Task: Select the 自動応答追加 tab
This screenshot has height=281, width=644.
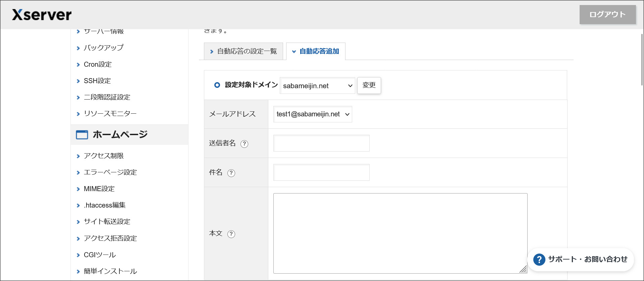Action: (x=316, y=51)
